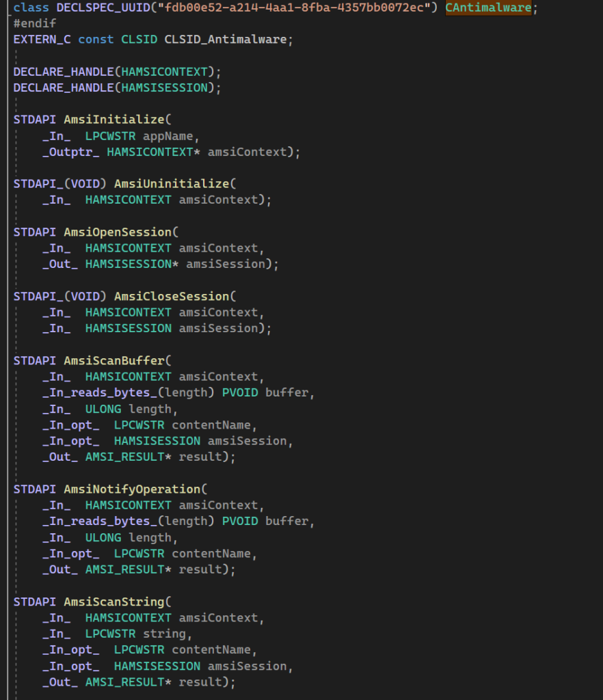Click buffer parameter in AmsiScanBuffer
This screenshot has width=603, height=700.
tap(287, 393)
